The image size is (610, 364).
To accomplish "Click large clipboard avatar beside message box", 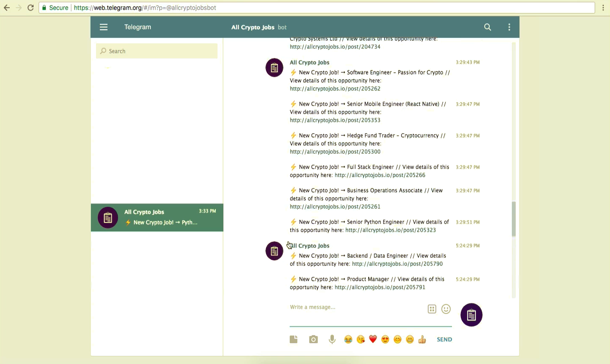I will pyautogui.click(x=472, y=315).
